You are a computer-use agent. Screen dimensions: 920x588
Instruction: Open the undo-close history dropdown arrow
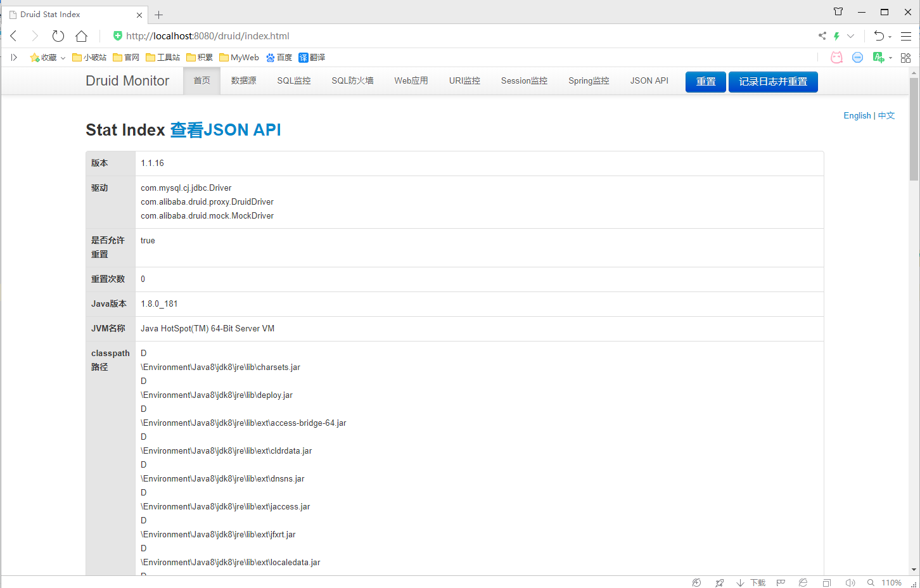890,37
